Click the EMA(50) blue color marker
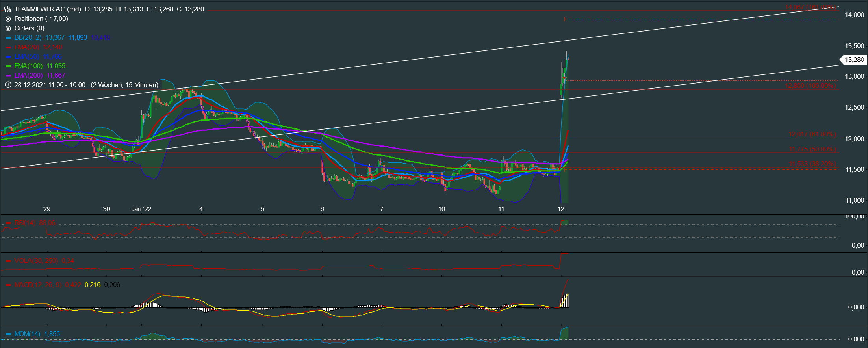The width and height of the screenshot is (868, 348). tap(8, 57)
